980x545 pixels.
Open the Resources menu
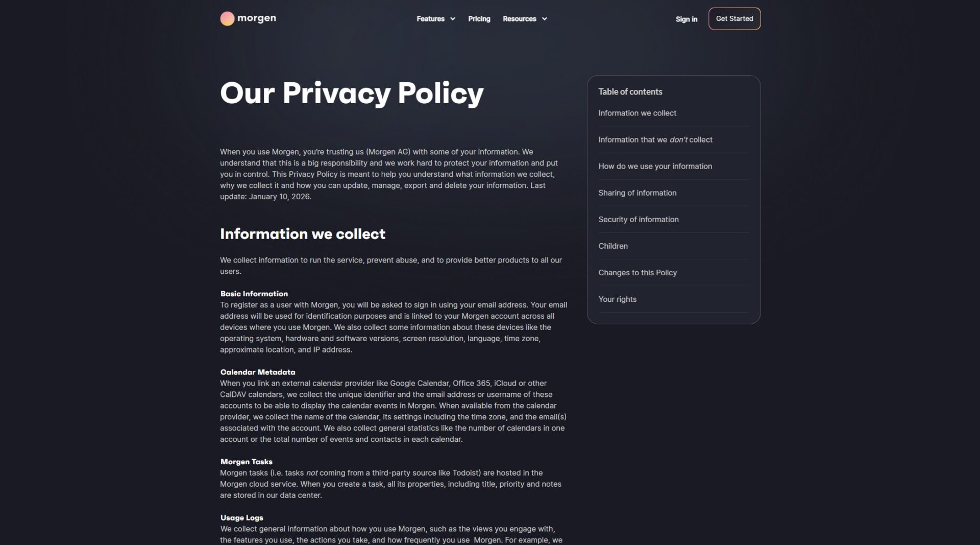pyautogui.click(x=519, y=19)
